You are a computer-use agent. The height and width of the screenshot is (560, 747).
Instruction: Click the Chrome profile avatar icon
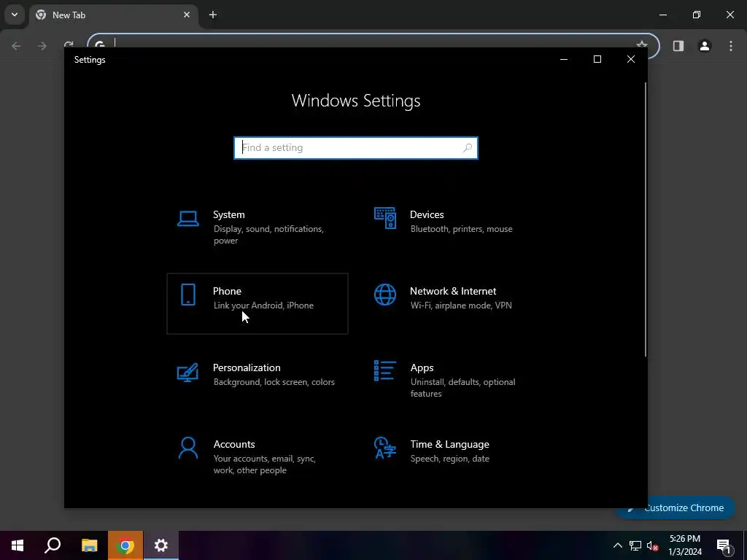click(705, 46)
